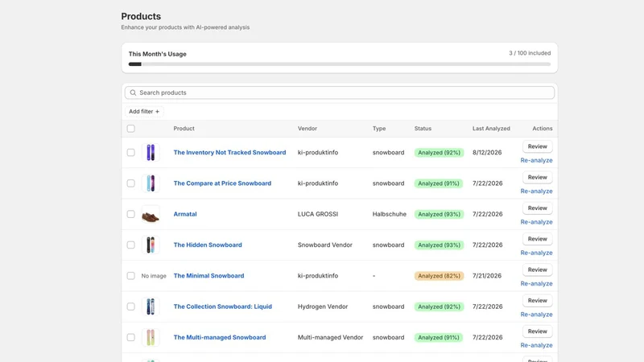Screen dimensions: 644x362
Task: Click Analyzed (92%) badge for Inventory Not Tracked
Action: [439, 153]
